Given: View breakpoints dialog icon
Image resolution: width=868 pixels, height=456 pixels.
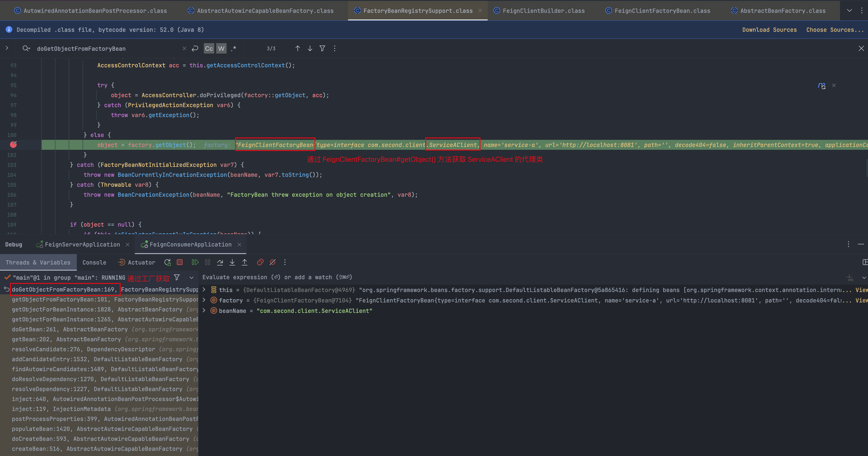Looking at the screenshot, I should tap(260, 262).
